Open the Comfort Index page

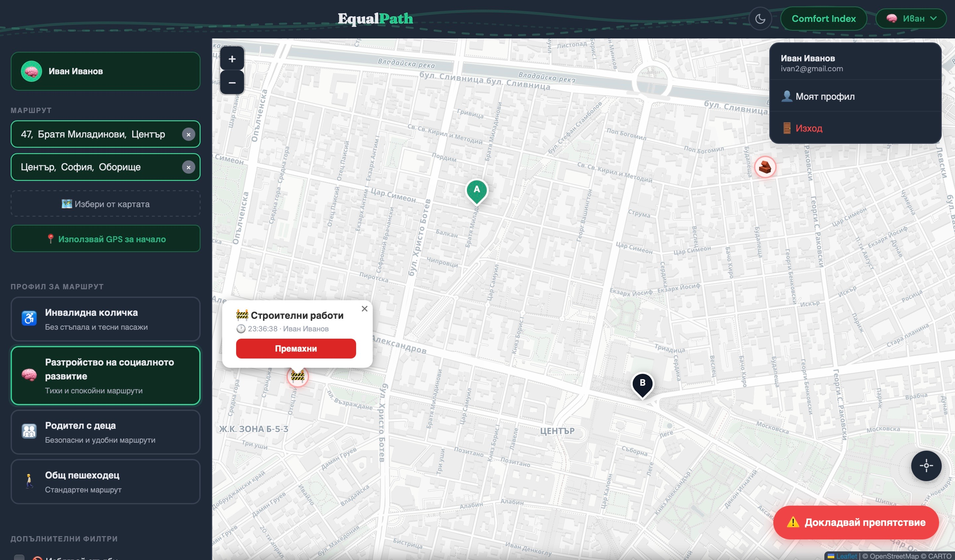(823, 19)
